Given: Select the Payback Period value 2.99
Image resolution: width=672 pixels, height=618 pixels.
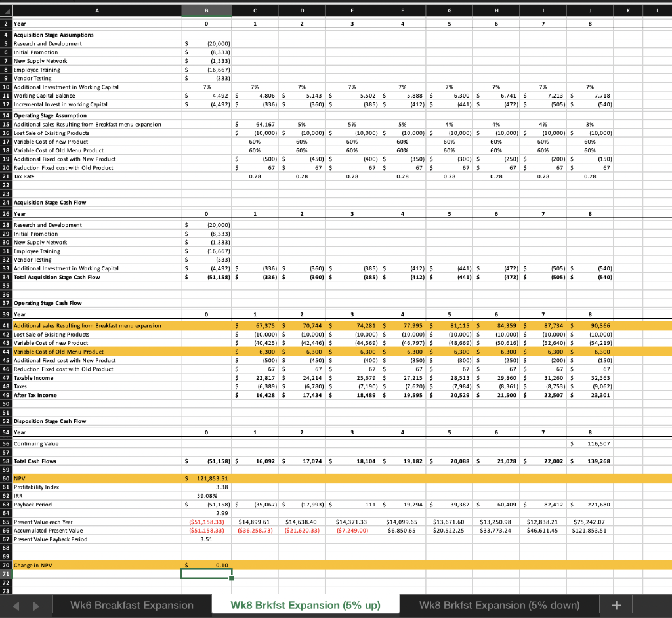Looking at the screenshot, I should pos(206,513).
